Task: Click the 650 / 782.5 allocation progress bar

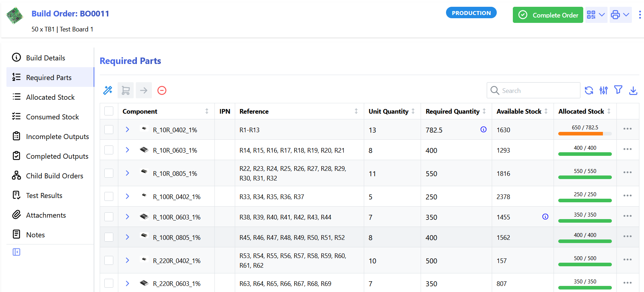Action: pos(585,134)
